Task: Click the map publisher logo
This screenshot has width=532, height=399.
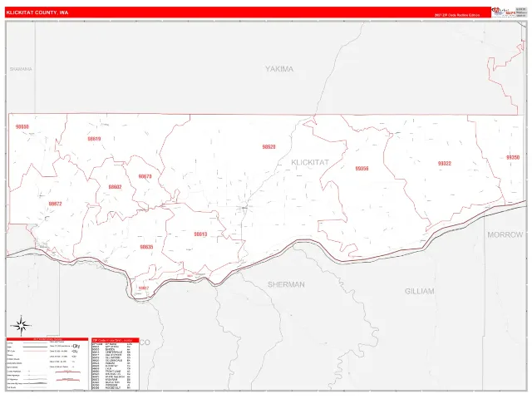Action: click(504, 12)
